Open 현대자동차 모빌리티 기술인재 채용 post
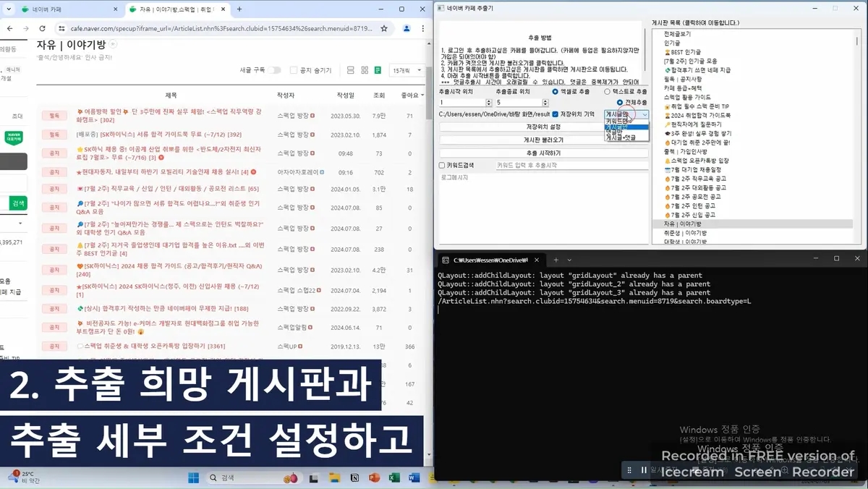 click(x=161, y=172)
